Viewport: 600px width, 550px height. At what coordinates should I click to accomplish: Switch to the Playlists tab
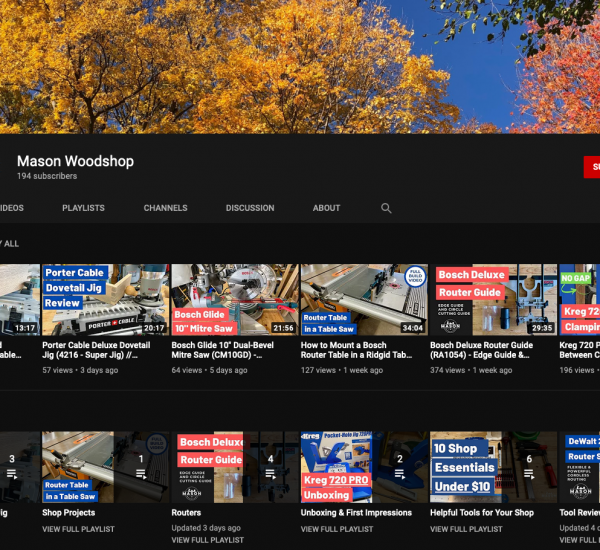(x=83, y=208)
